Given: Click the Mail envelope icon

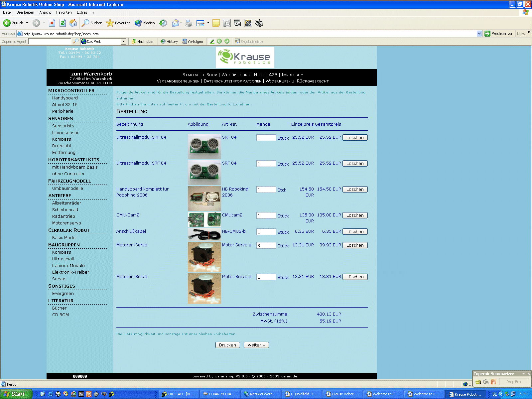Looking at the screenshot, I should click(175, 23).
